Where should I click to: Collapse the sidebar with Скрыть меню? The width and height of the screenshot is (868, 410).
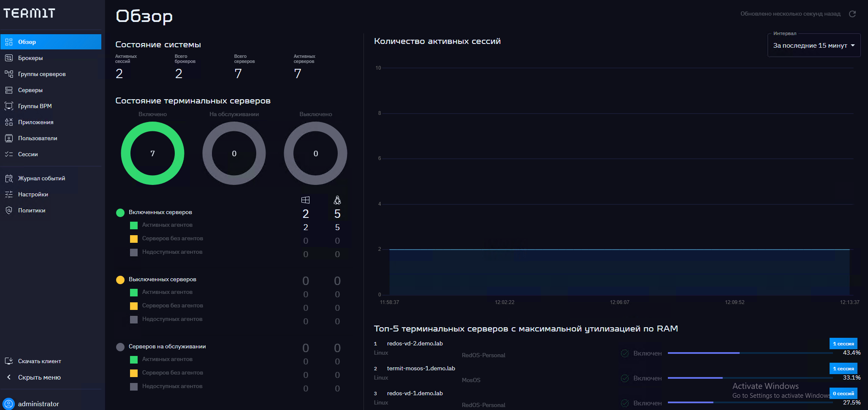pyautogui.click(x=39, y=377)
